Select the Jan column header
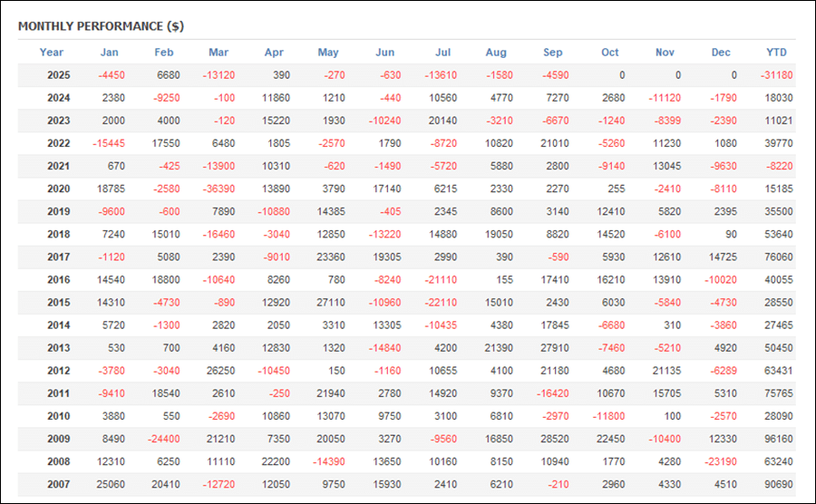Viewport: 816px width, 504px height. 109,53
